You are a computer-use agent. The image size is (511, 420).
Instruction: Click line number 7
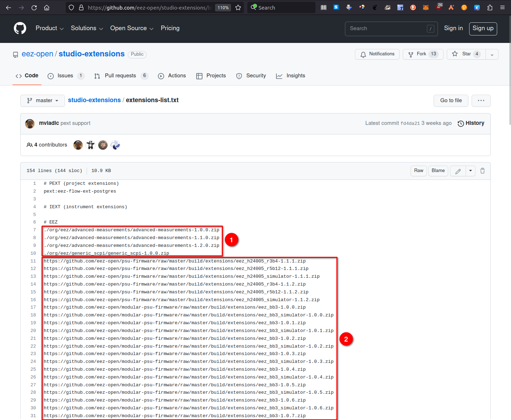(x=34, y=230)
